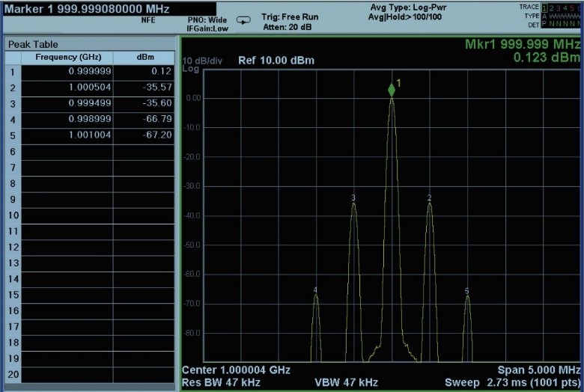584x392 pixels.
Task: Click row number 6 in Peak Table
Action: pyautogui.click(x=13, y=152)
